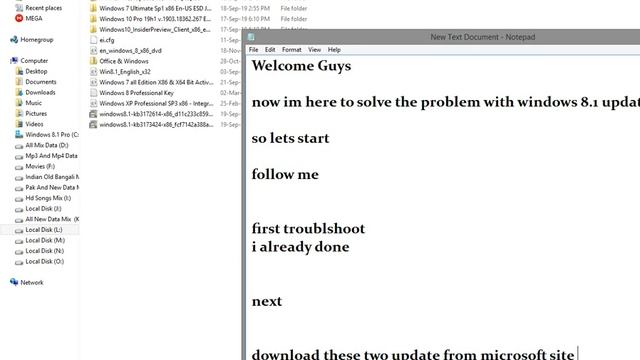Open the Pictures folder icon in sidebar

tap(19, 113)
